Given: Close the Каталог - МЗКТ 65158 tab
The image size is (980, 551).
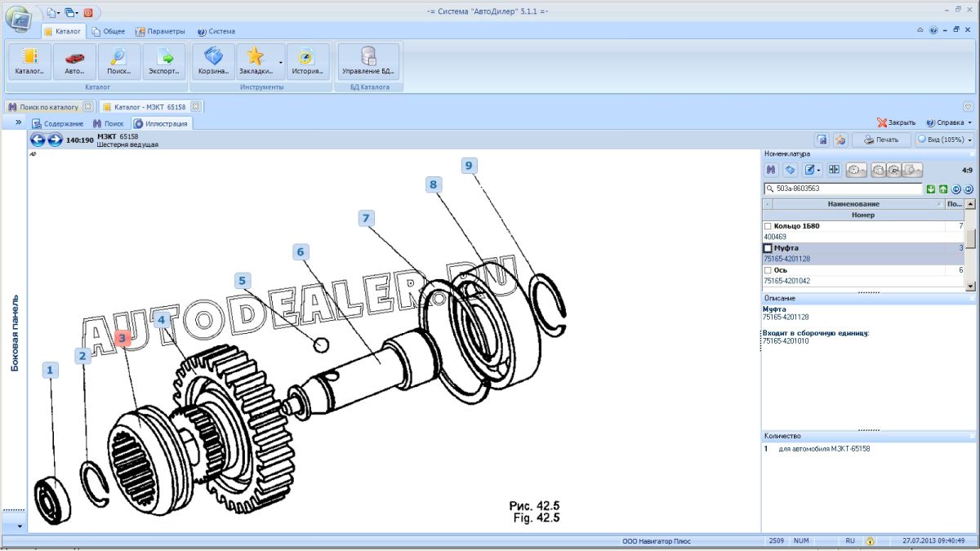Looking at the screenshot, I should tap(195, 107).
